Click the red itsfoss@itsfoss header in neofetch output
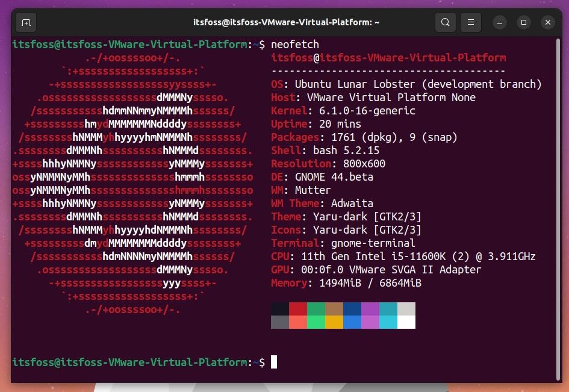The height and width of the screenshot is (392, 569). coord(388,58)
